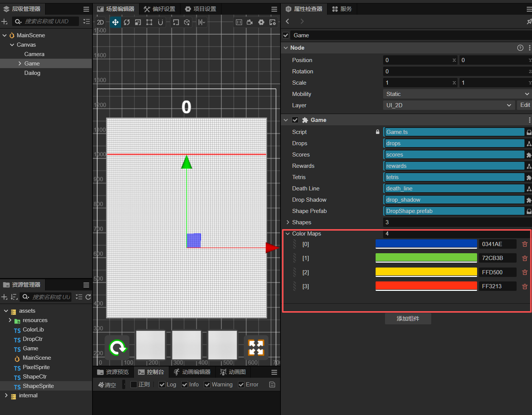Open the blue 0341AE color swatch

[426, 244]
